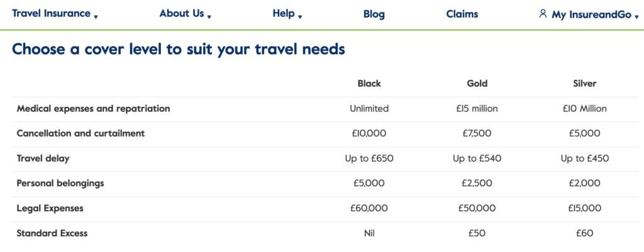The image size is (644, 252).
Task: Expand the Help menu dropdown arrow
Action: pos(300,17)
